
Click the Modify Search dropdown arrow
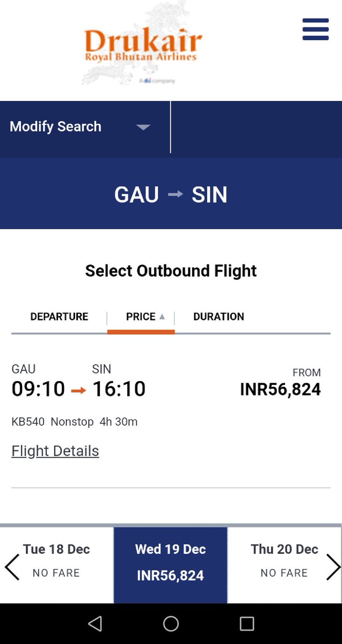click(x=143, y=127)
